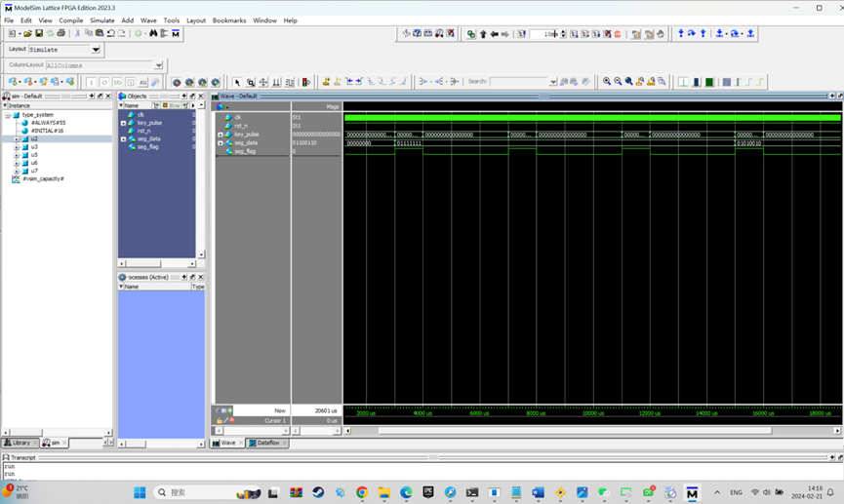Select the arrow pointer select mode

[x=237, y=82]
